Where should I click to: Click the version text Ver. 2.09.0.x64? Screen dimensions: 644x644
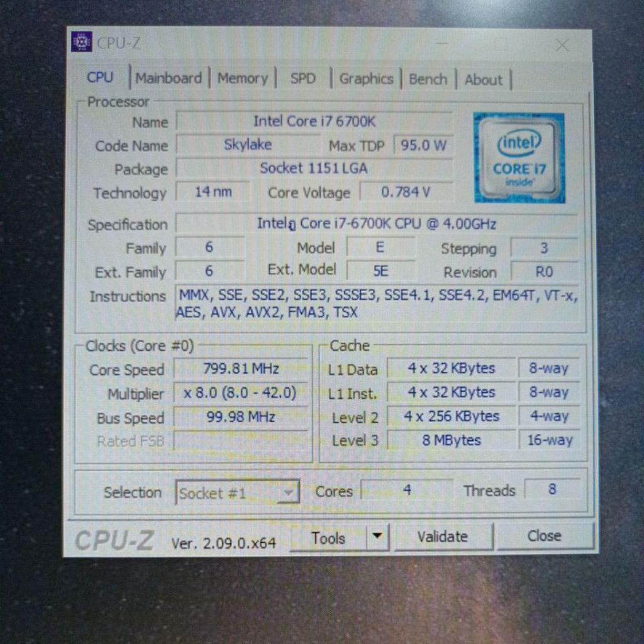(223, 543)
